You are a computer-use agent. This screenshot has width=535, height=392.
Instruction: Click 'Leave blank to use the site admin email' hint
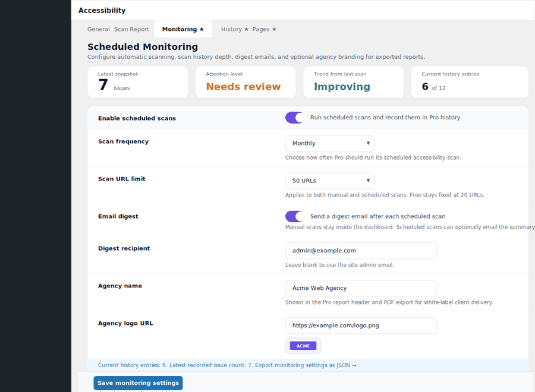[x=339, y=265]
